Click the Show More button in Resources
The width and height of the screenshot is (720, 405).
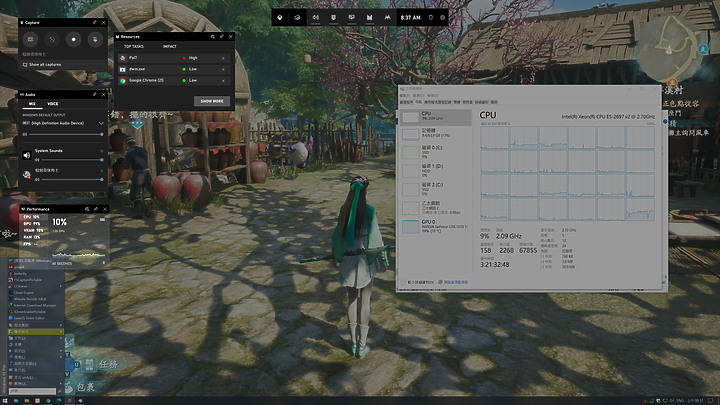click(212, 101)
